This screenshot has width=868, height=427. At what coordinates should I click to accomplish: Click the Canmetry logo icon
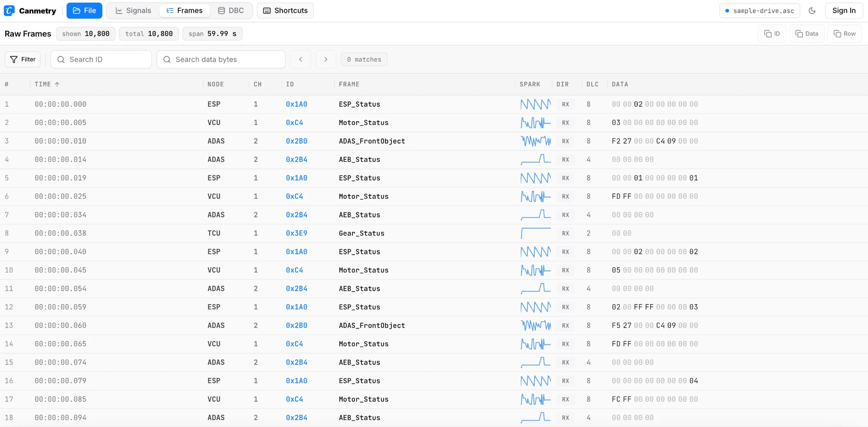pos(9,10)
